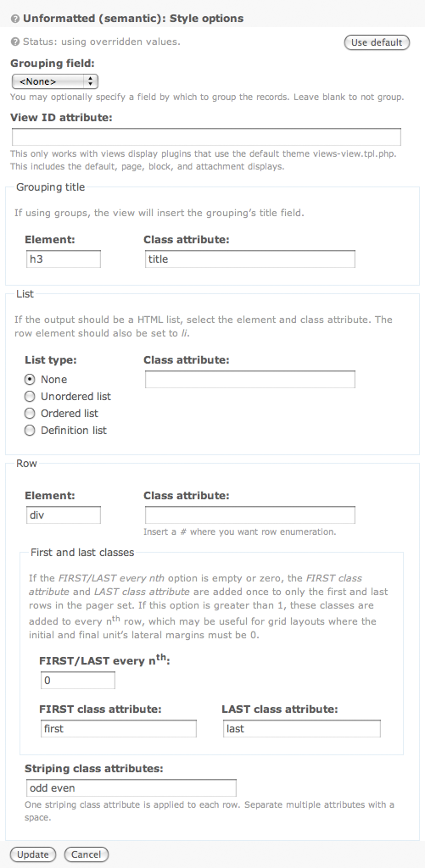Click help icon next to Status text
Viewport: 425px width, 868px height.
coord(15,42)
